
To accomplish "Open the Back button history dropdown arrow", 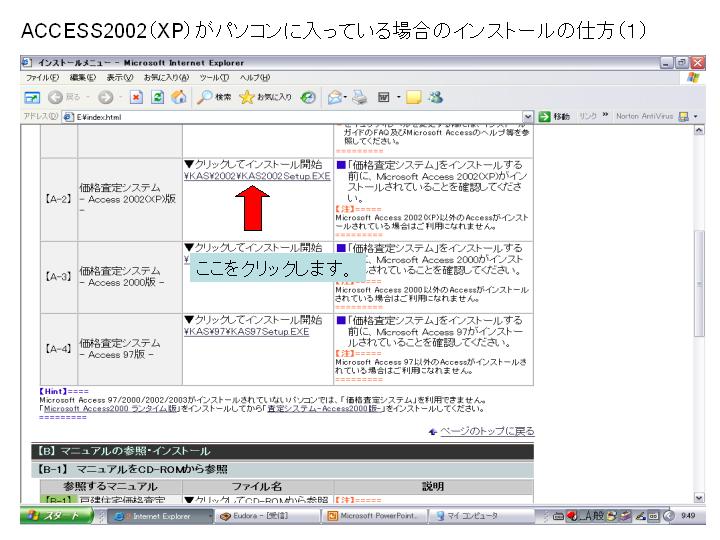I will pos(88,97).
